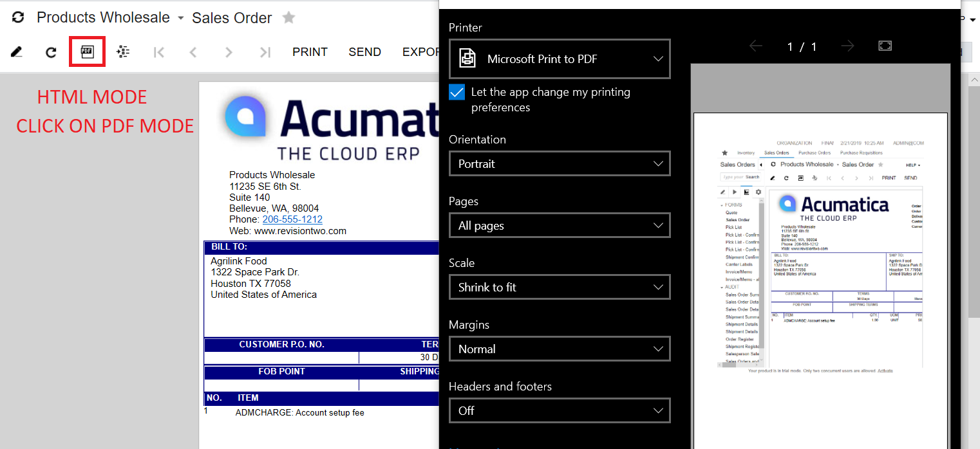Image resolution: width=980 pixels, height=449 pixels.
Task: Click PRINT in report toolbar
Action: [x=310, y=52]
